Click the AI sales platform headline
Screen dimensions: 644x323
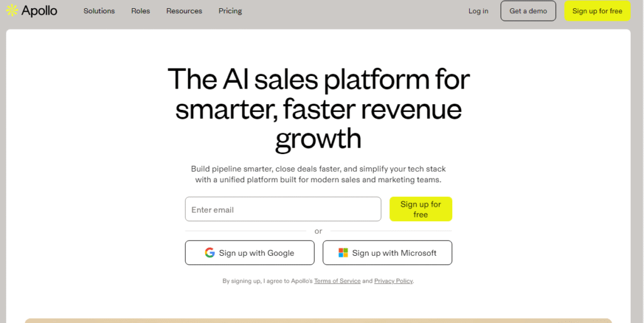318,109
